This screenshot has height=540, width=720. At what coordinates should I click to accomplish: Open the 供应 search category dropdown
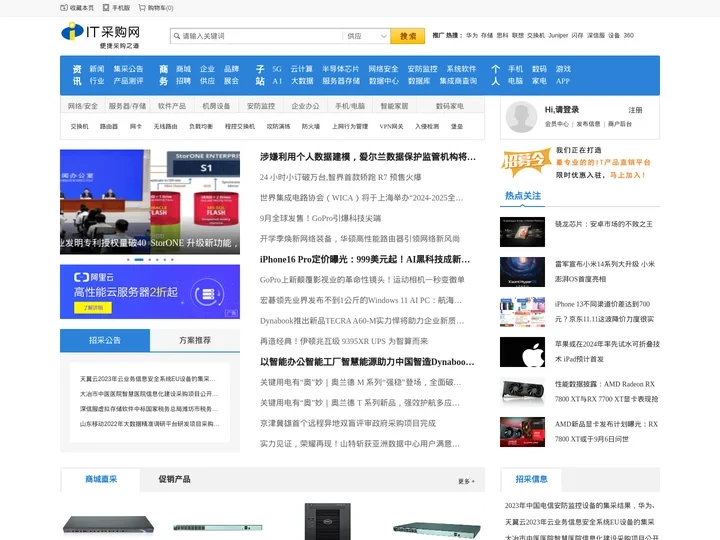pyautogui.click(x=366, y=36)
